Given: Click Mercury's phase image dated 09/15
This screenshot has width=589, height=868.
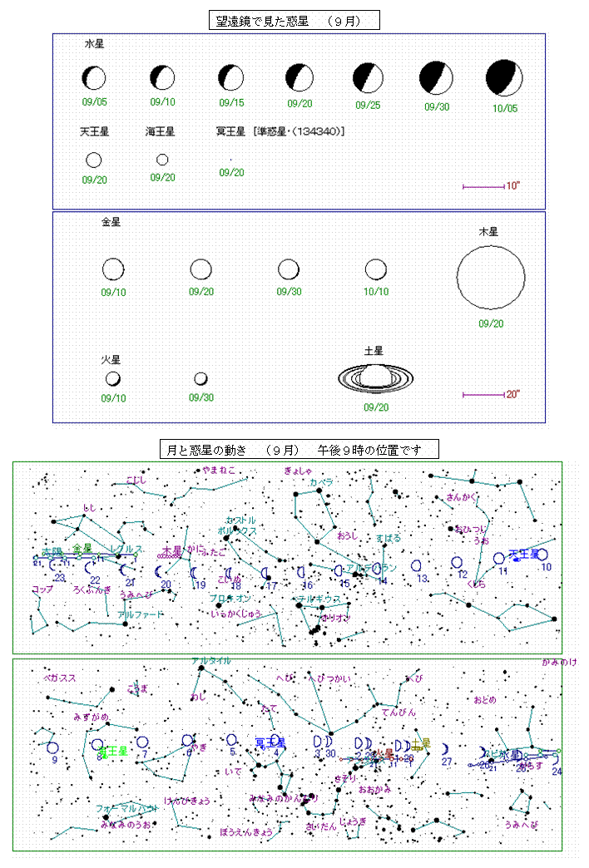Looking at the screenshot, I should click(230, 77).
